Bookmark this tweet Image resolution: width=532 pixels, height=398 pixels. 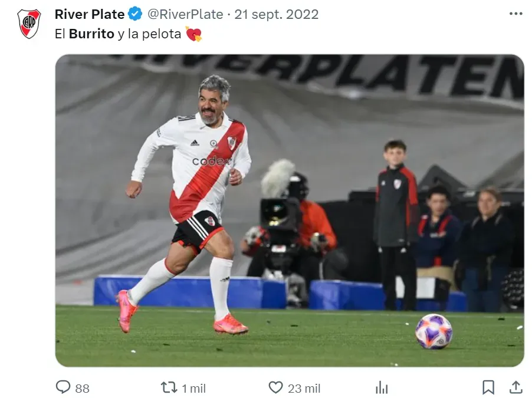pyautogui.click(x=488, y=387)
